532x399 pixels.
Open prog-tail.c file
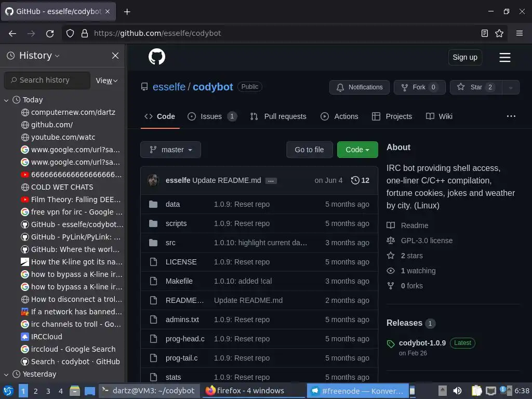pos(181,358)
